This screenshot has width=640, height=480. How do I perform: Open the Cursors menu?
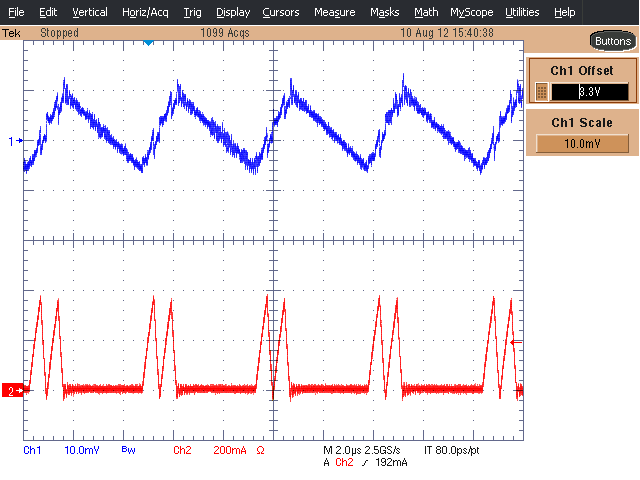281,12
